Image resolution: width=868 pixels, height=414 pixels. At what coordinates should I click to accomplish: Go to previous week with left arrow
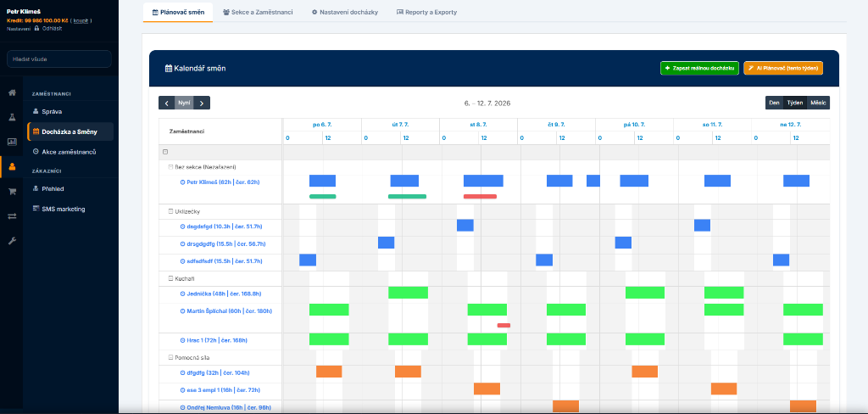click(x=167, y=103)
